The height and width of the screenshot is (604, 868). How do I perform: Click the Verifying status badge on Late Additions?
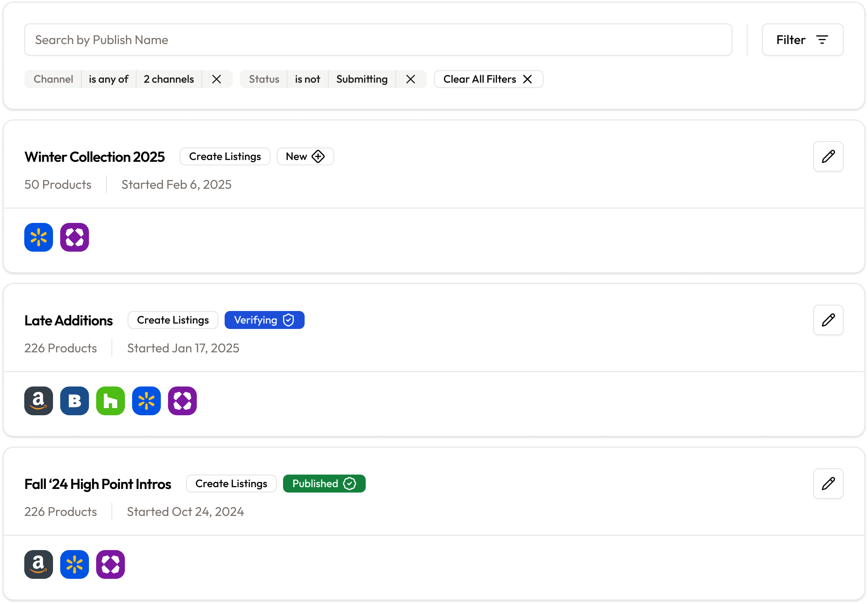tap(264, 320)
